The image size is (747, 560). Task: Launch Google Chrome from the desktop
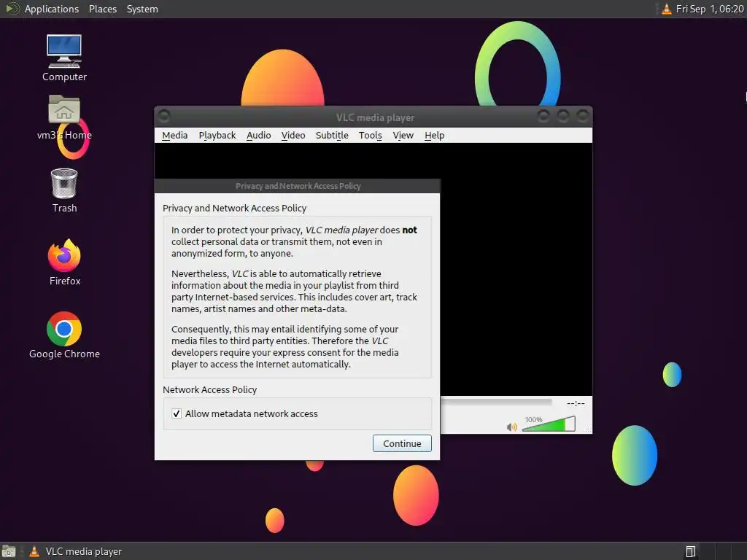[x=64, y=335]
